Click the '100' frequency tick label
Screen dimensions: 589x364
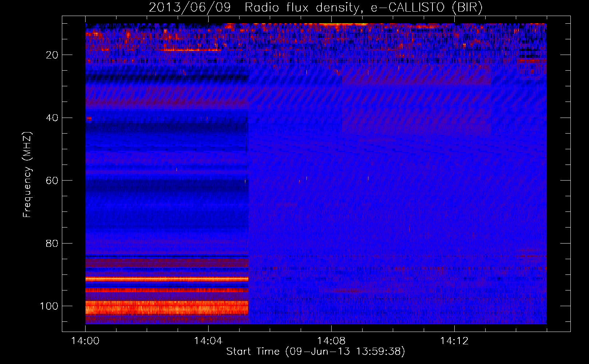(50, 306)
